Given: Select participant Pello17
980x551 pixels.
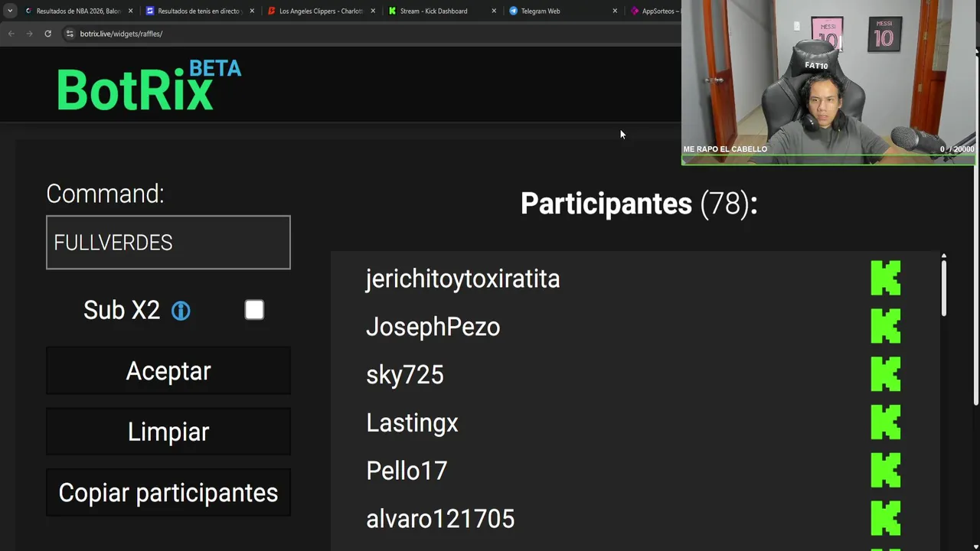Looking at the screenshot, I should tap(407, 471).
